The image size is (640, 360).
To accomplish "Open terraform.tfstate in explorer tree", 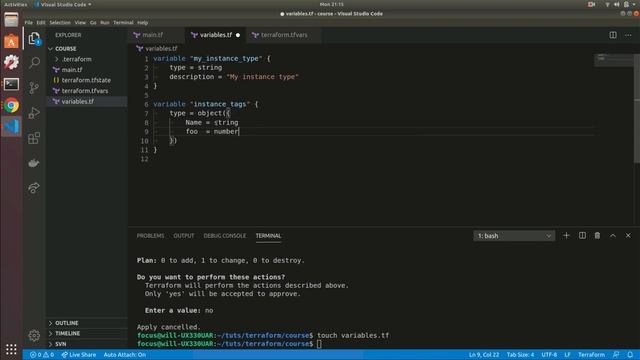I will (x=86, y=80).
